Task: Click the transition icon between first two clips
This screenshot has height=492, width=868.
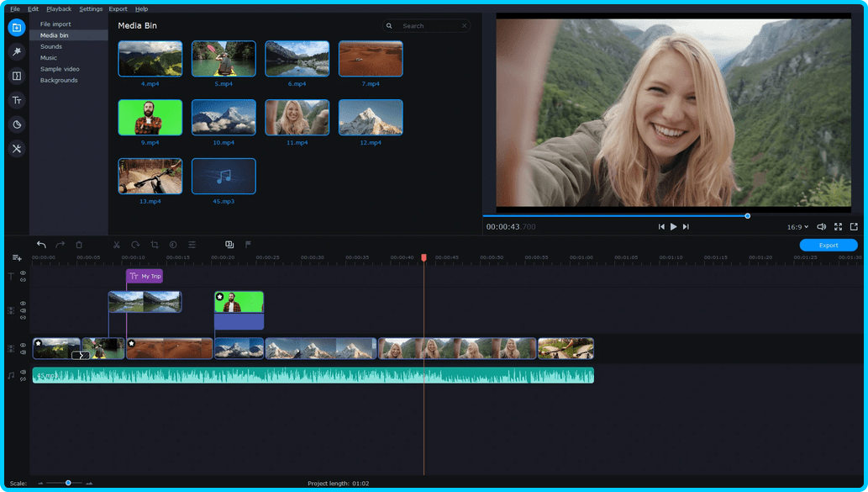Action: (81, 355)
